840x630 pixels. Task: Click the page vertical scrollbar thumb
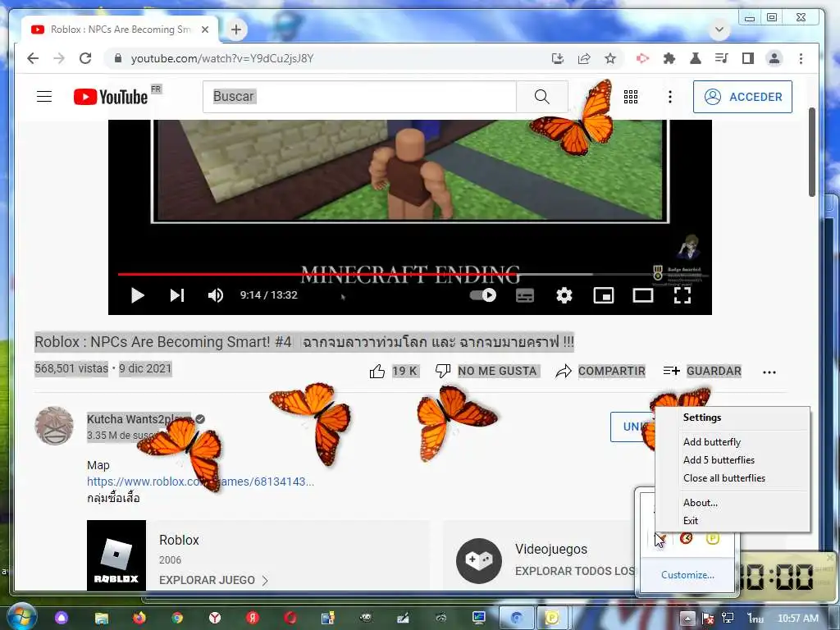click(x=811, y=152)
